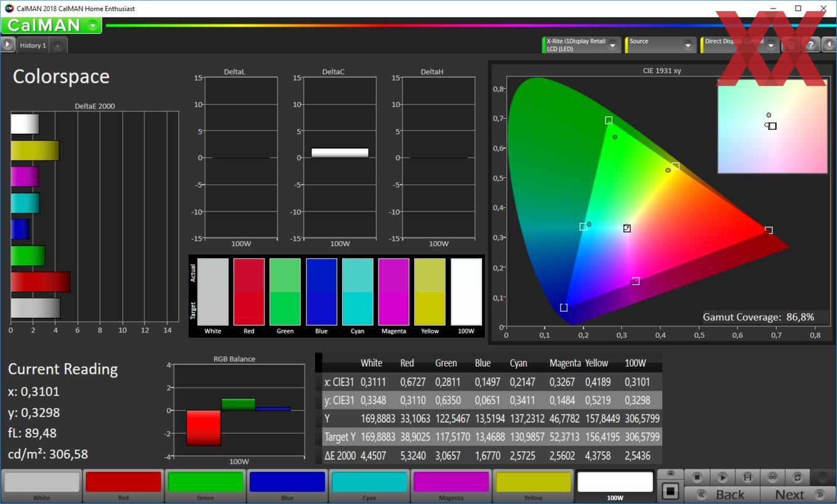Image resolution: width=837 pixels, height=504 pixels.
Task: Maximize the CalMAN window
Action: click(798, 9)
